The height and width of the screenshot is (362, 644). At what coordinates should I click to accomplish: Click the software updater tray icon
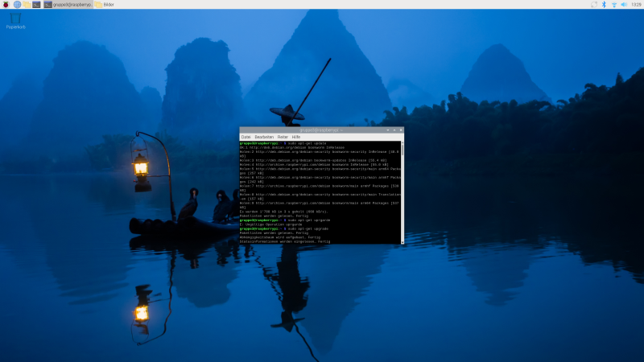pyautogui.click(x=593, y=5)
